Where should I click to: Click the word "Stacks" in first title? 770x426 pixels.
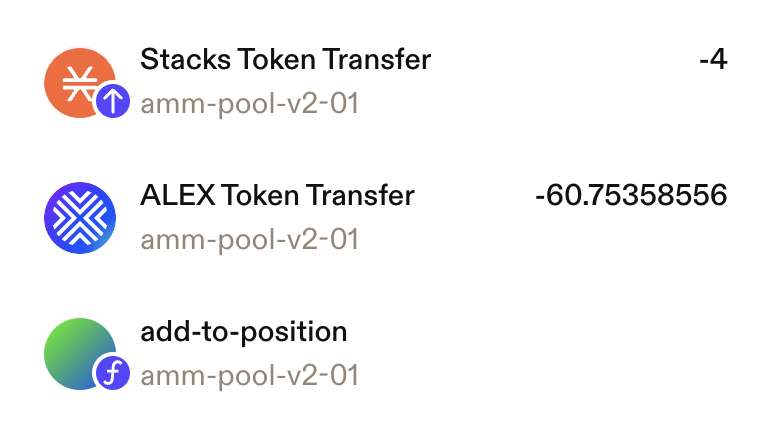tap(186, 59)
